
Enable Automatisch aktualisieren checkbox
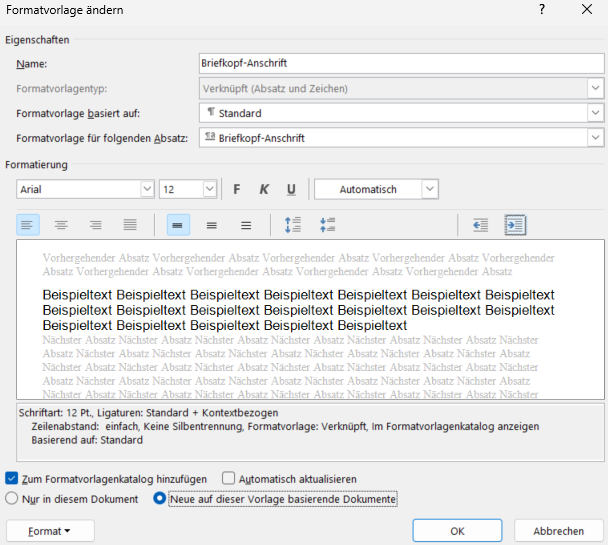229,479
